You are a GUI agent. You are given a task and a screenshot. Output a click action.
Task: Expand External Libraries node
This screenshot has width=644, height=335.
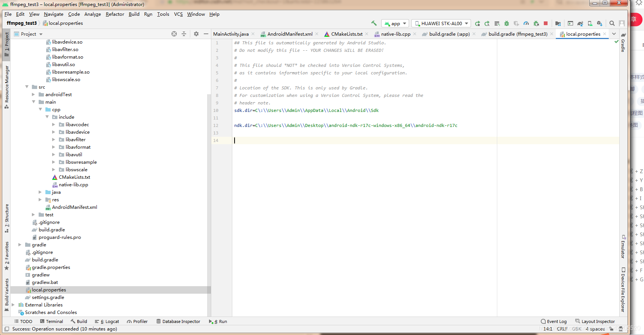point(13,305)
